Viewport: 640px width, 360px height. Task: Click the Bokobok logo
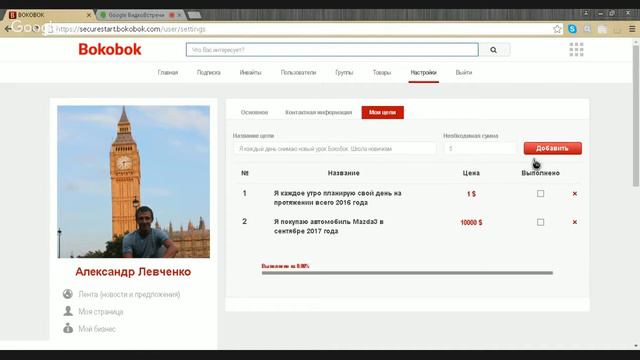[110, 49]
